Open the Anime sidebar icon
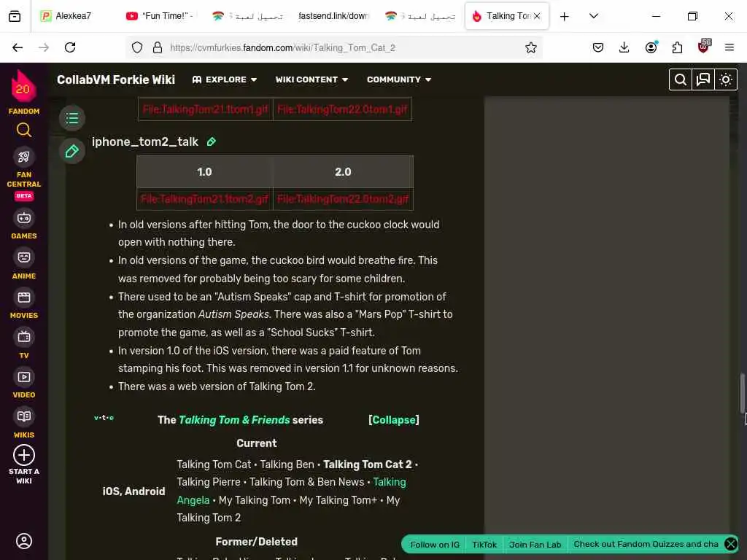Viewport: 747px width, 560px height. pyautogui.click(x=24, y=257)
